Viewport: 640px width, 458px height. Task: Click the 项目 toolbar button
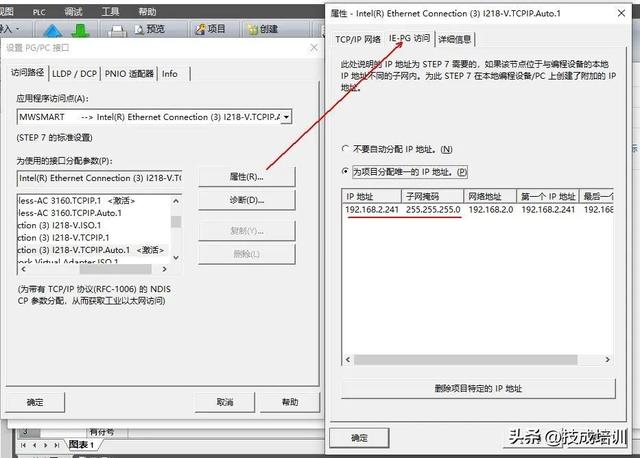click(x=210, y=29)
